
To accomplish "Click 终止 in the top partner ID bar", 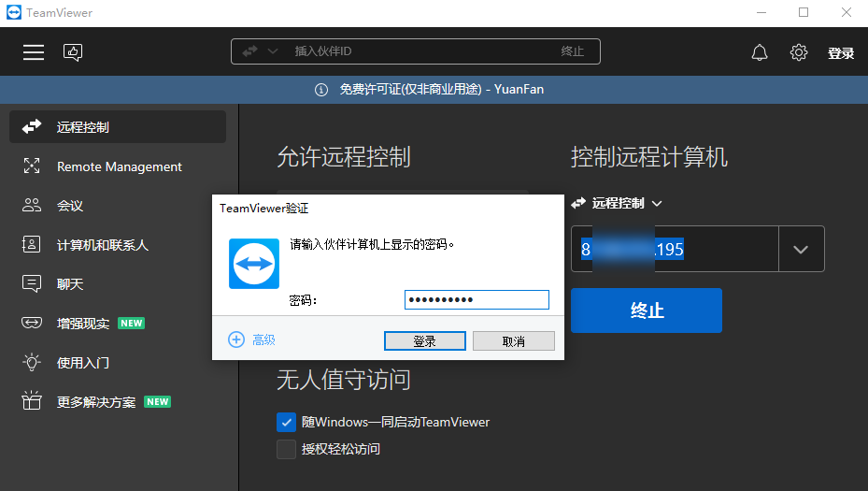I will pos(572,51).
